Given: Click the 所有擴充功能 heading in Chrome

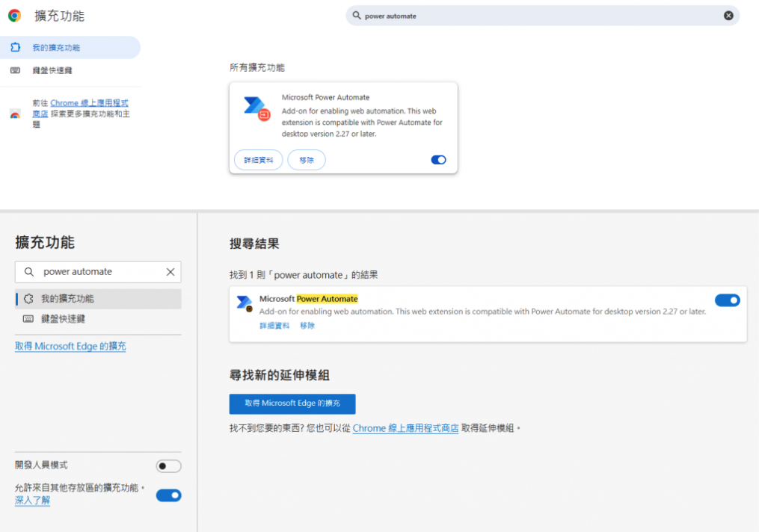Looking at the screenshot, I should coord(257,68).
